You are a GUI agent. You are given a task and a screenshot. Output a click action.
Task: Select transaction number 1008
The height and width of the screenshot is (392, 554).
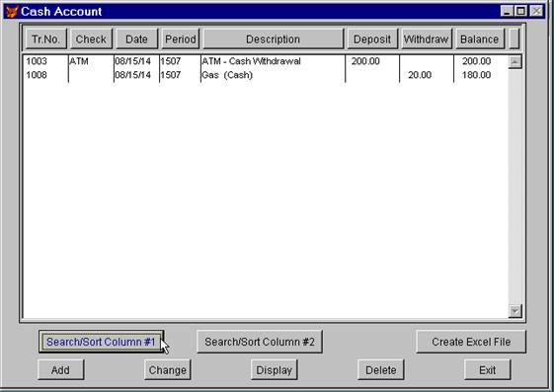37,75
